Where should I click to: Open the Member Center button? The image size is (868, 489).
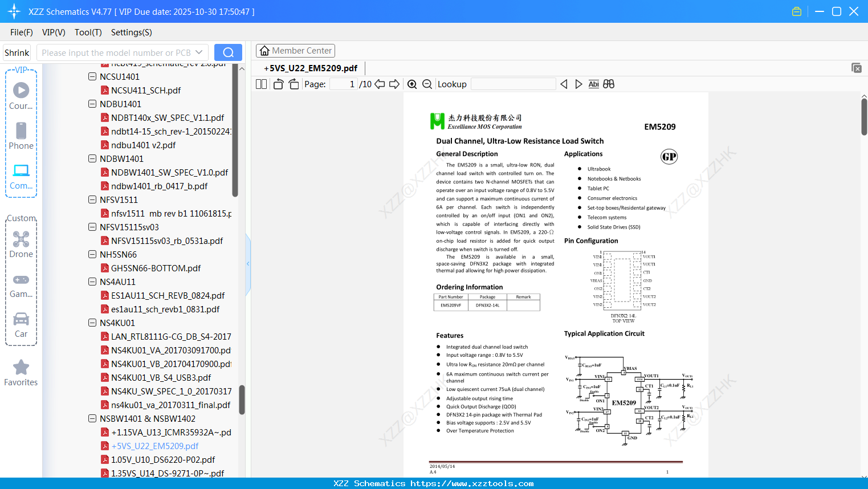(295, 51)
